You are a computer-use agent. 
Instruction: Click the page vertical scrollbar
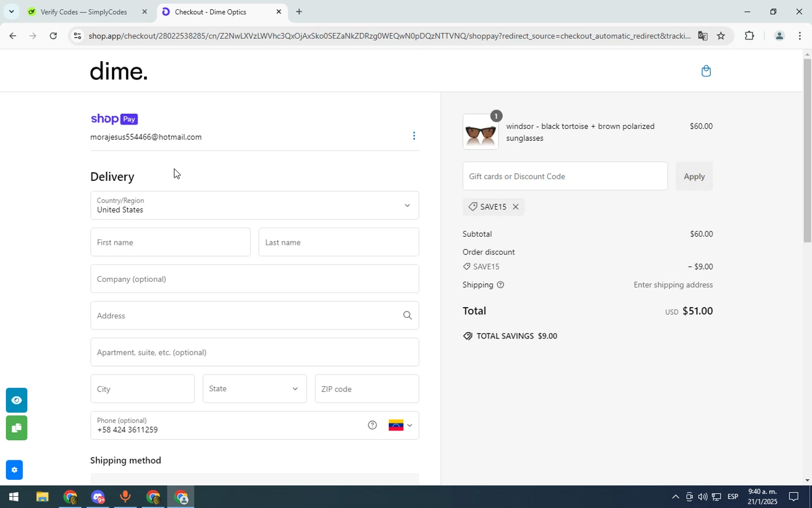(807, 149)
